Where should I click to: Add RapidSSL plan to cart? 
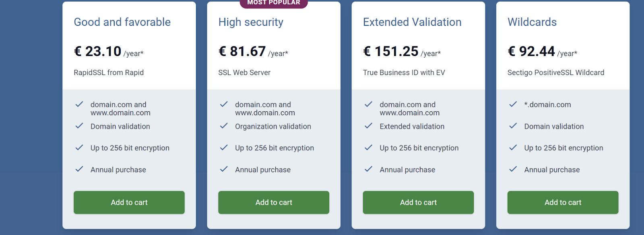(129, 202)
